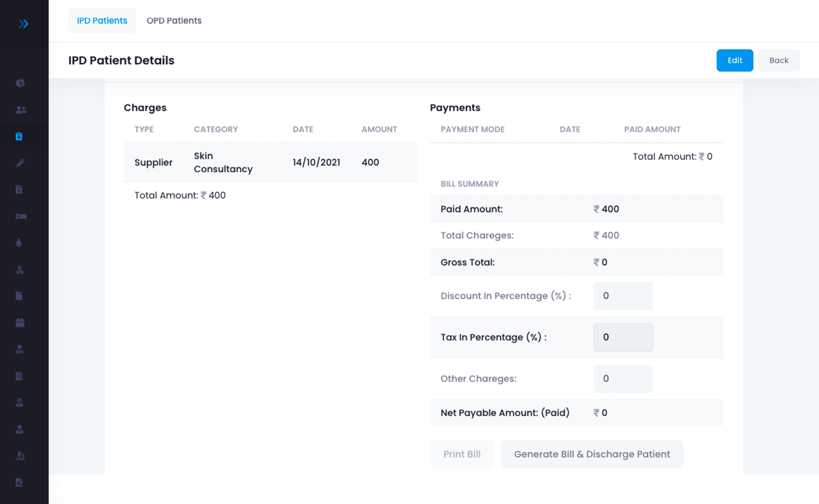Screen dimensions: 819x504
Task: Click the prescription file icon in sidebar
Action: (x=20, y=482)
